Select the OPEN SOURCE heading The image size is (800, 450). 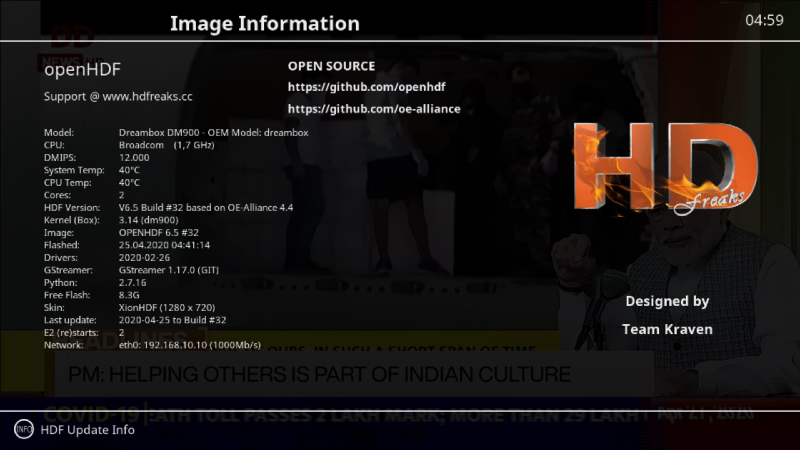[x=331, y=66]
